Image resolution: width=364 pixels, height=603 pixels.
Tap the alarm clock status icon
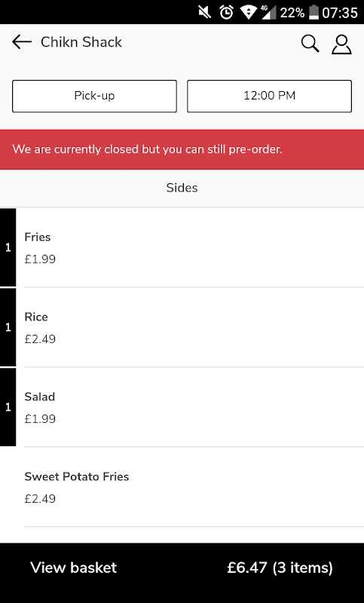[x=226, y=13]
